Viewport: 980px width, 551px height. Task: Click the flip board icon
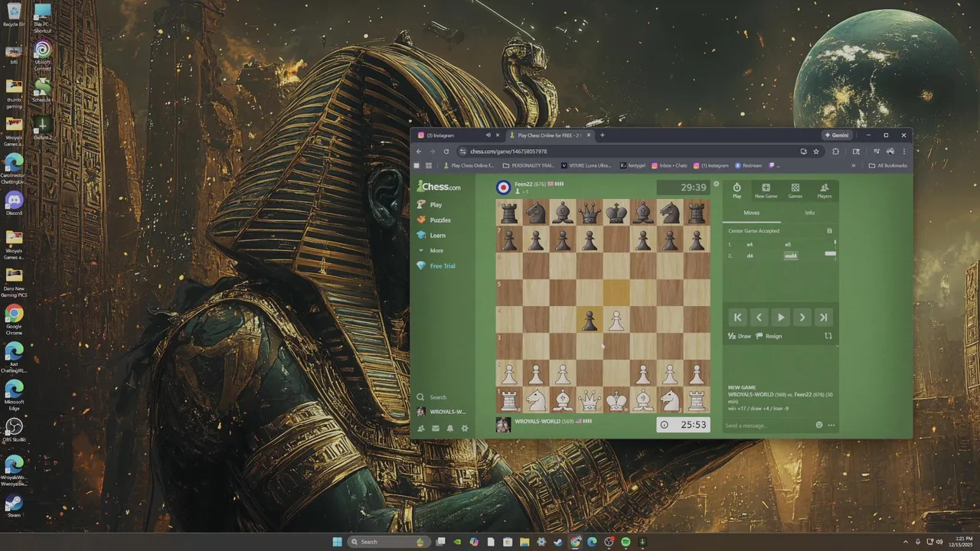coord(828,336)
